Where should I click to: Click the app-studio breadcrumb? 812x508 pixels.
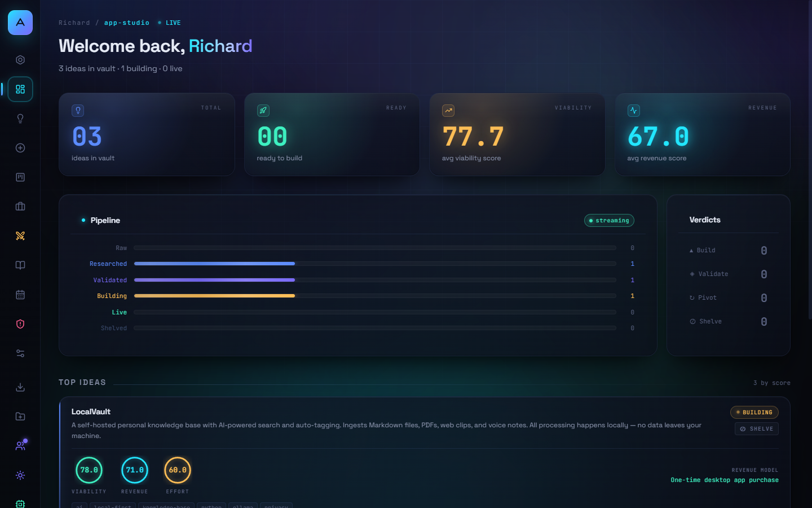[127, 23]
